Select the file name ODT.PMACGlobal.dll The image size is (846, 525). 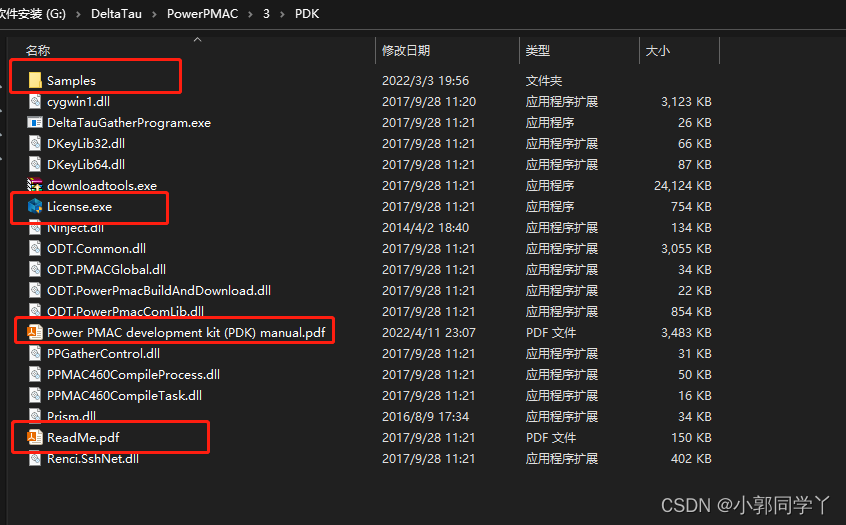point(106,269)
